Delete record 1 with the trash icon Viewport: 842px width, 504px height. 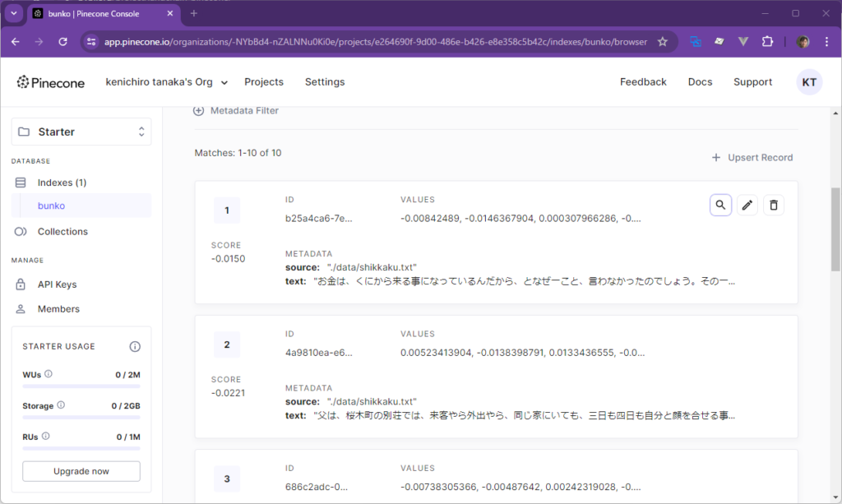click(x=773, y=205)
